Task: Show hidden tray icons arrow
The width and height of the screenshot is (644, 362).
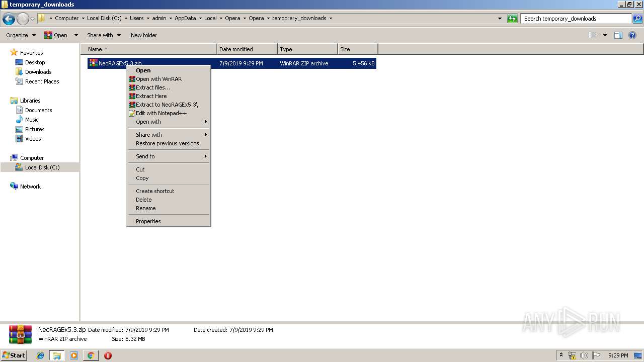Action: tap(561, 355)
